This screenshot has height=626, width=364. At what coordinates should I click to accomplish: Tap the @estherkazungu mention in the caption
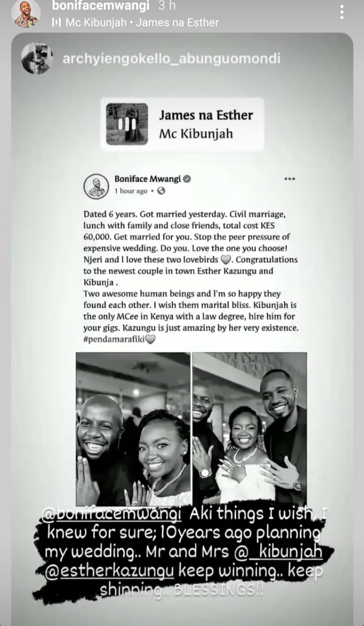(109, 571)
